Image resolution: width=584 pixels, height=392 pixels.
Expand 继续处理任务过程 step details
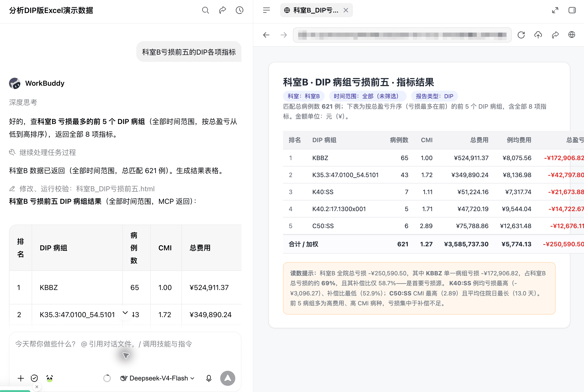43,153
